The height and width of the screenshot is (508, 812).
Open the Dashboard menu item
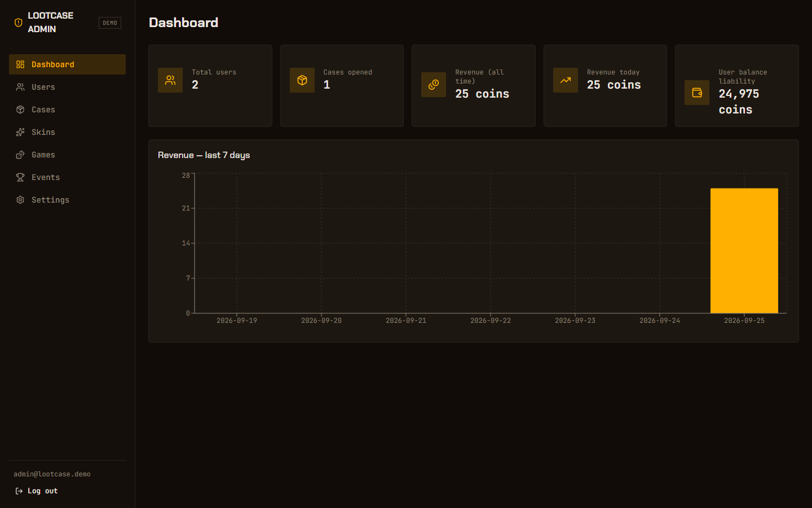(x=67, y=64)
